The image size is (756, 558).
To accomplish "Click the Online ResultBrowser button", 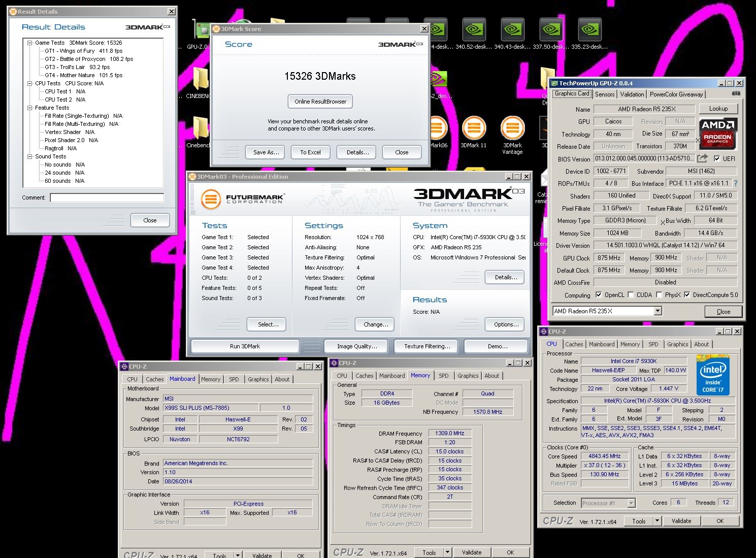I will [320, 102].
